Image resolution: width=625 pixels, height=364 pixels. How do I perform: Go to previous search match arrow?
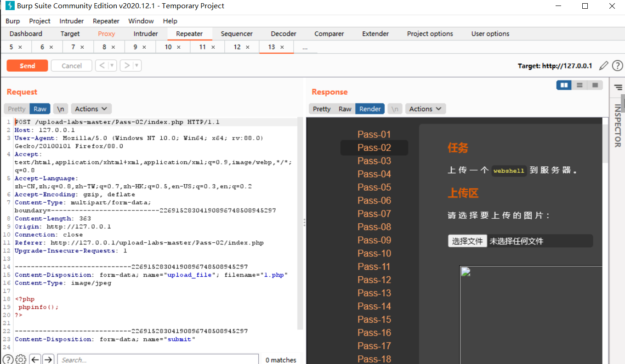tap(35, 359)
